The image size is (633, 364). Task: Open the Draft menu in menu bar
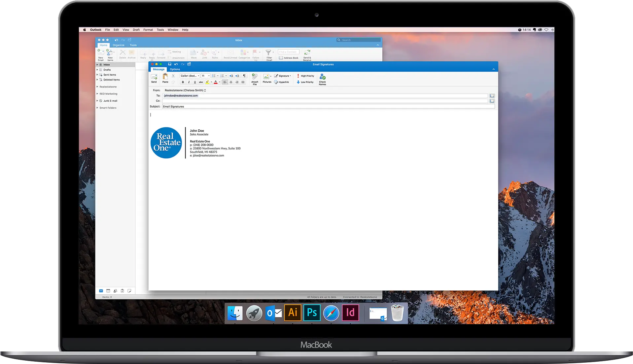(136, 30)
